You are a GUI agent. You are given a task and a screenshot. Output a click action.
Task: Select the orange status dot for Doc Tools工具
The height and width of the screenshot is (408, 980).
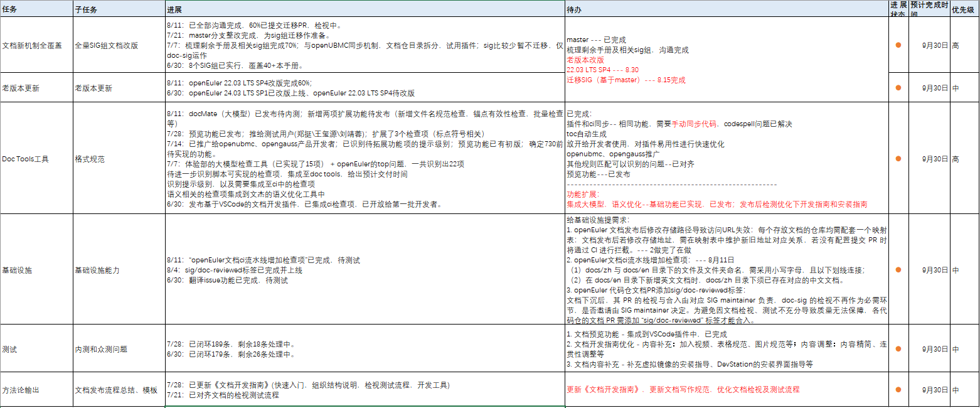point(898,159)
